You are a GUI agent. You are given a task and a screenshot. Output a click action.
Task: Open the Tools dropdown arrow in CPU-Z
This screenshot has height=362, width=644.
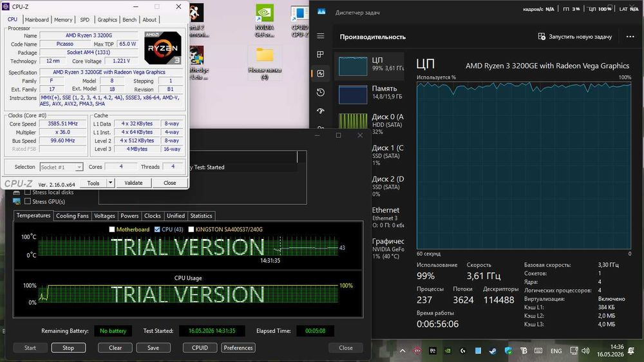click(x=110, y=183)
